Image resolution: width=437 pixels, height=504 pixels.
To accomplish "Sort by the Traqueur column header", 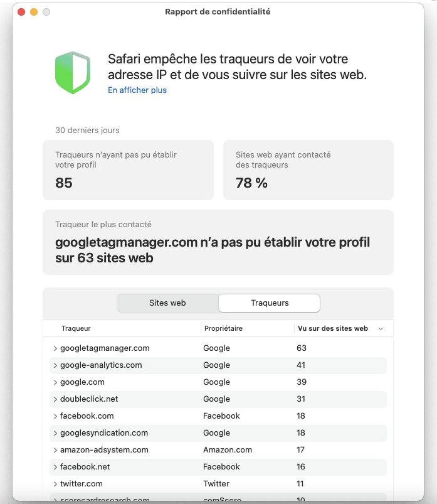I will [x=76, y=328].
